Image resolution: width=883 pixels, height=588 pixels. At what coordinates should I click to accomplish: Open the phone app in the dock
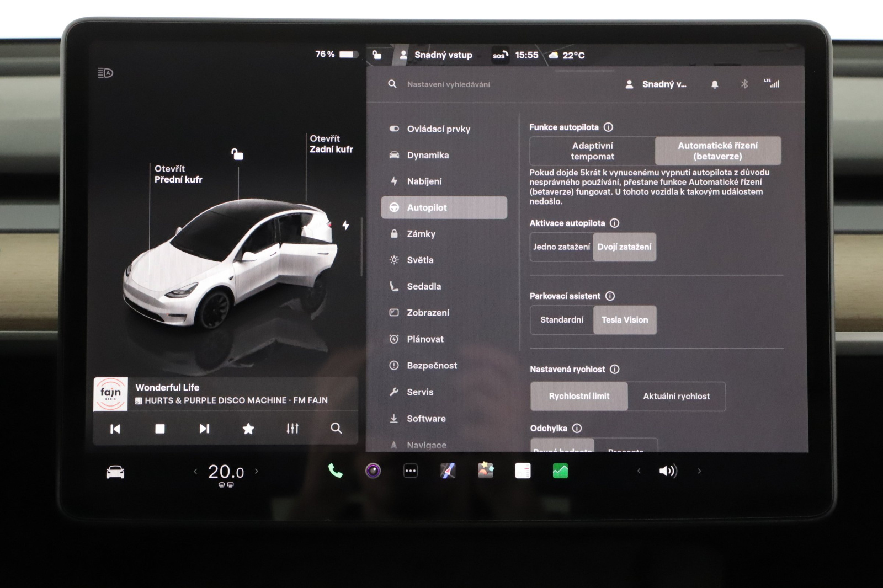[335, 471]
